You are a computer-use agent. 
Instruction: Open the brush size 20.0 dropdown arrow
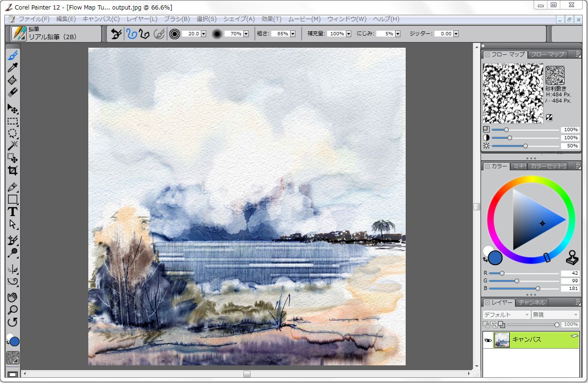(x=204, y=34)
